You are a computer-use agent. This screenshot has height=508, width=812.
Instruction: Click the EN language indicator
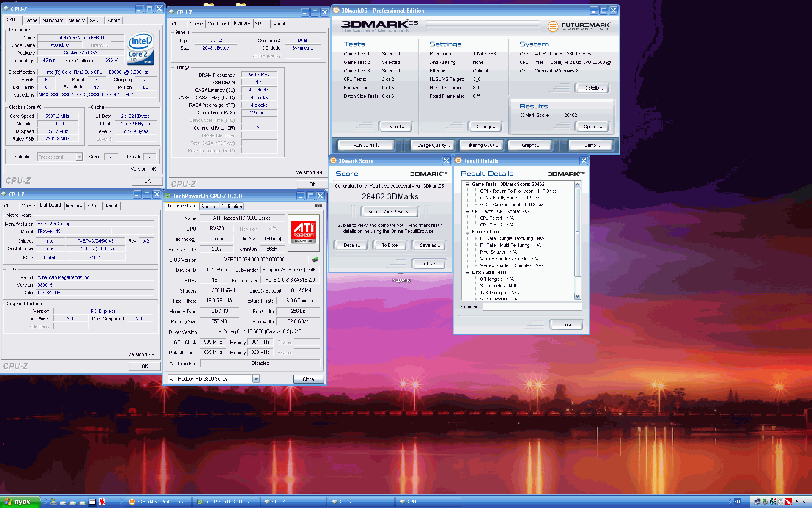[737, 502]
